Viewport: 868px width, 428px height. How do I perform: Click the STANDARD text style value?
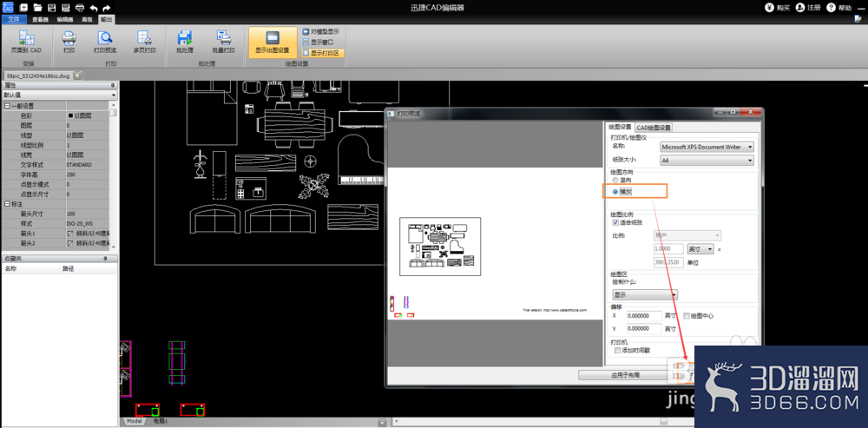point(88,165)
